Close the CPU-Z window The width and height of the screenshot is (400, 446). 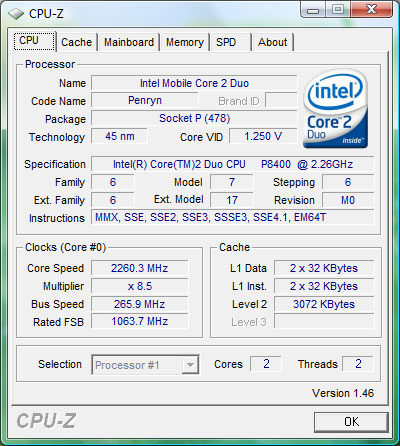(371, 10)
